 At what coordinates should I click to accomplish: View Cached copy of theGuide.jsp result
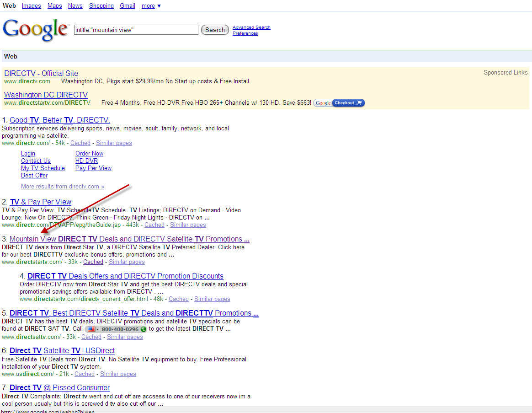[x=154, y=225]
